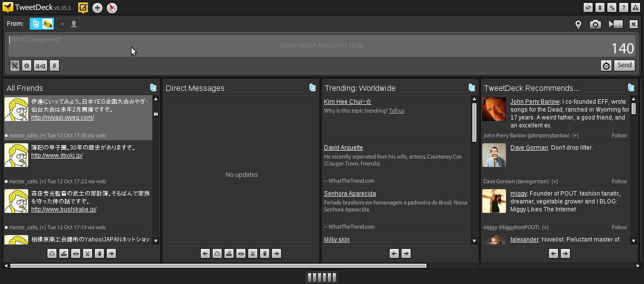Click Dave Gorman name link
Screen dimensions: 644x284
click(529, 148)
